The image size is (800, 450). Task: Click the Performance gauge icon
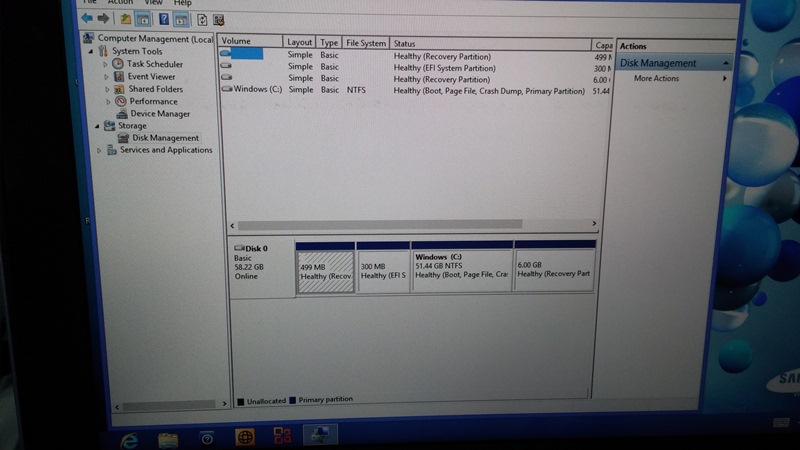pos(121,101)
